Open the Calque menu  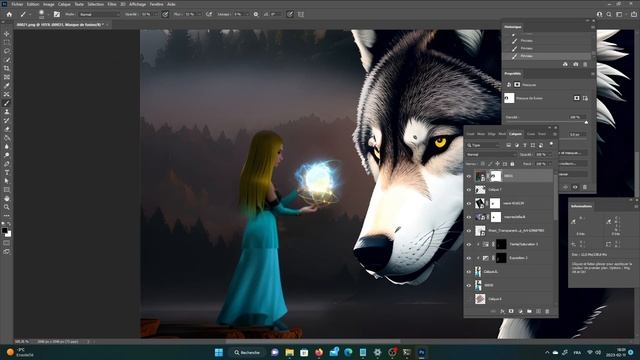[x=64, y=4]
